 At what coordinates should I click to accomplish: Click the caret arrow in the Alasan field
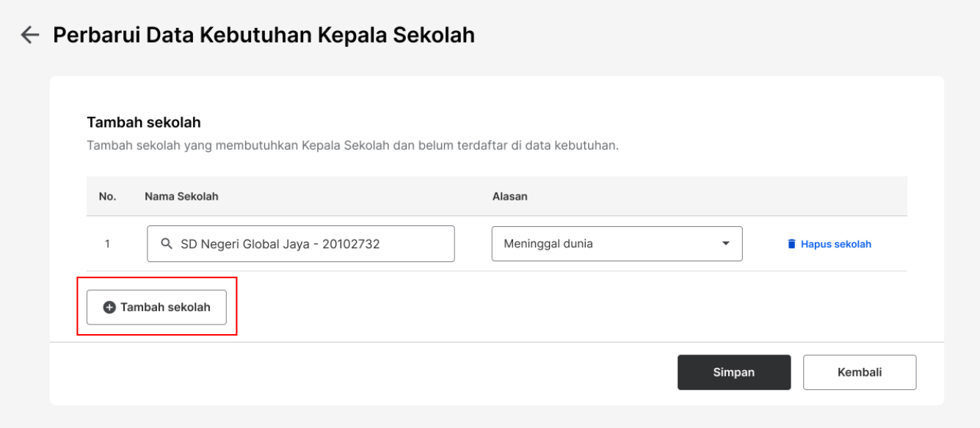coord(725,244)
